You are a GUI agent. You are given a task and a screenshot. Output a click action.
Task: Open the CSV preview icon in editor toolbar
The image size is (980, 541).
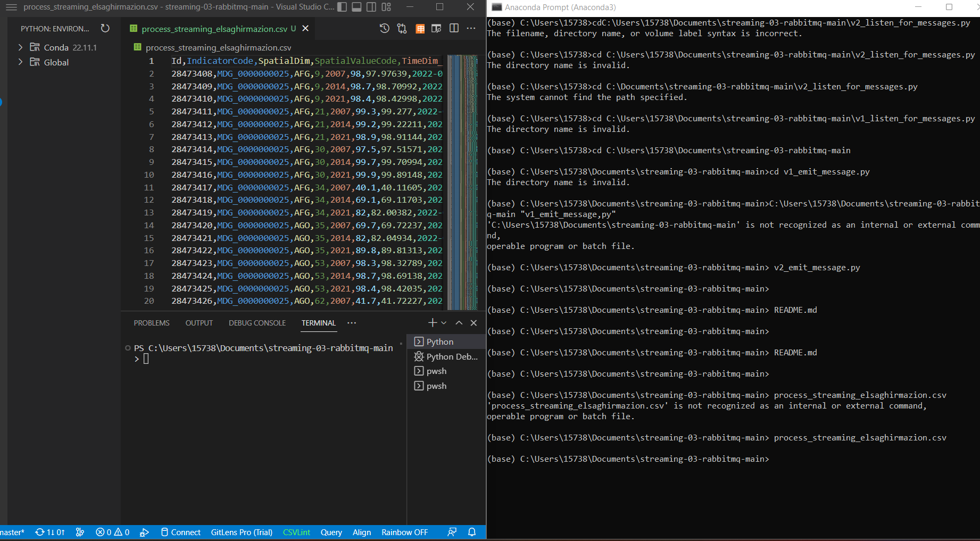coord(420,28)
